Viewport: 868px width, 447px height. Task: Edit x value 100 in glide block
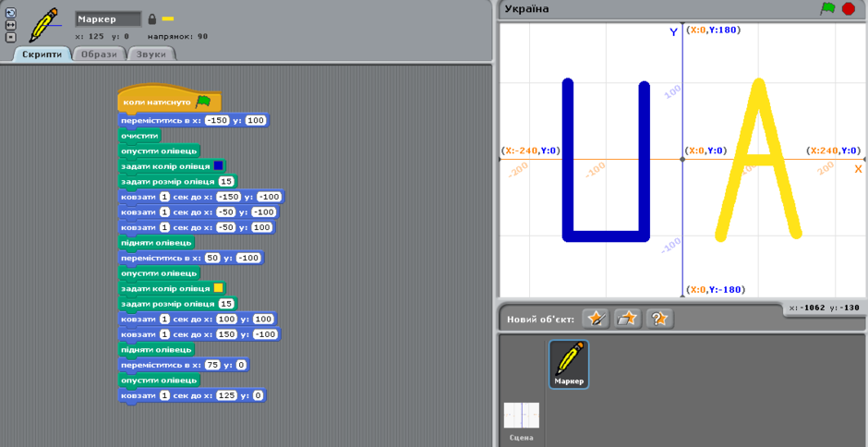tap(227, 319)
